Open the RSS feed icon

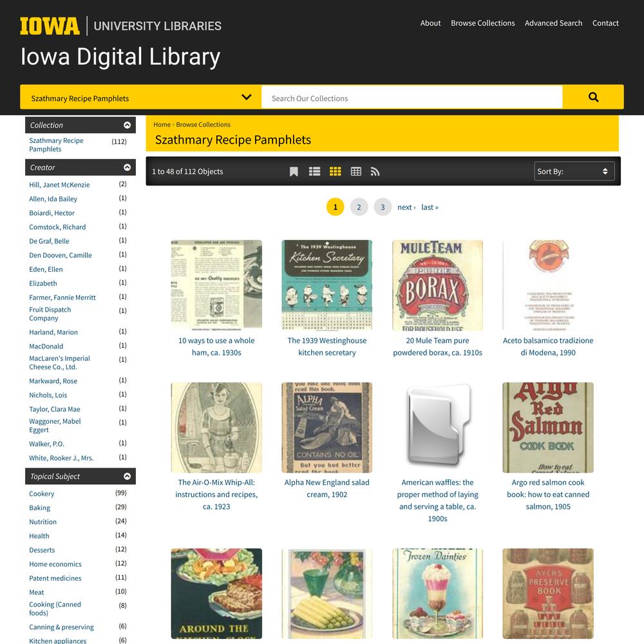coord(375,171)
